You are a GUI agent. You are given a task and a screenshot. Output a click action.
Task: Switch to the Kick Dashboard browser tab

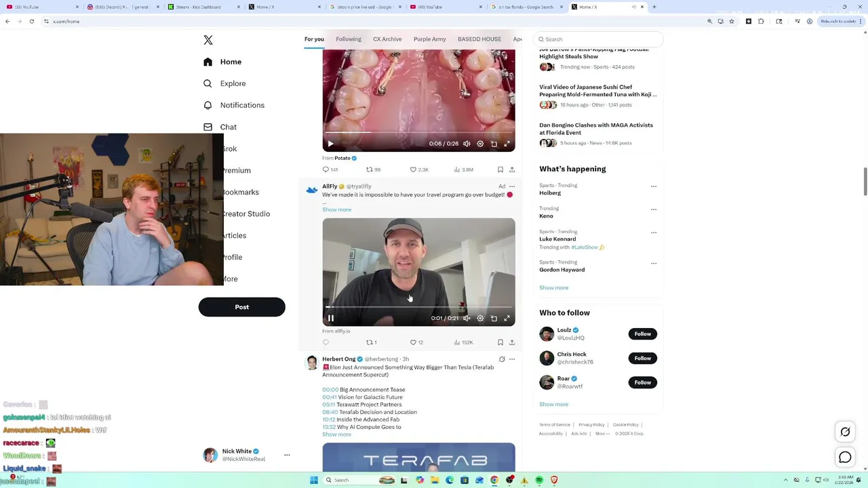coord(203,7)
